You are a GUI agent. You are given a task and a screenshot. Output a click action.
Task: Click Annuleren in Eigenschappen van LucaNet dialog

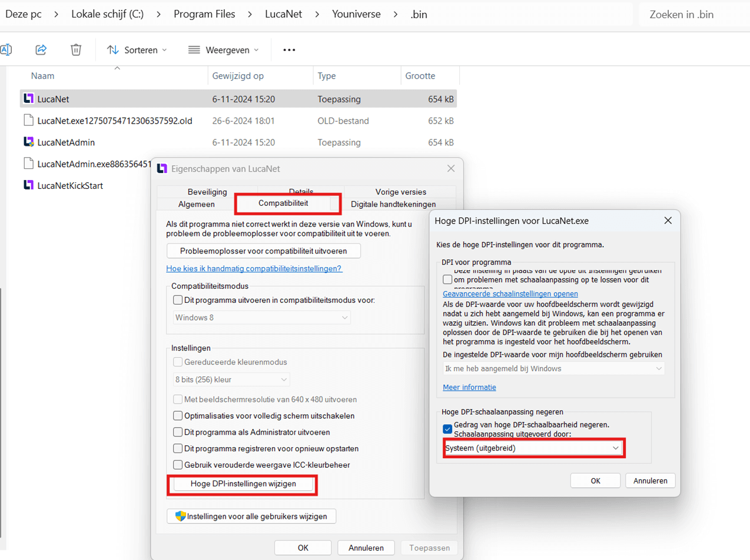click(366, 547)
